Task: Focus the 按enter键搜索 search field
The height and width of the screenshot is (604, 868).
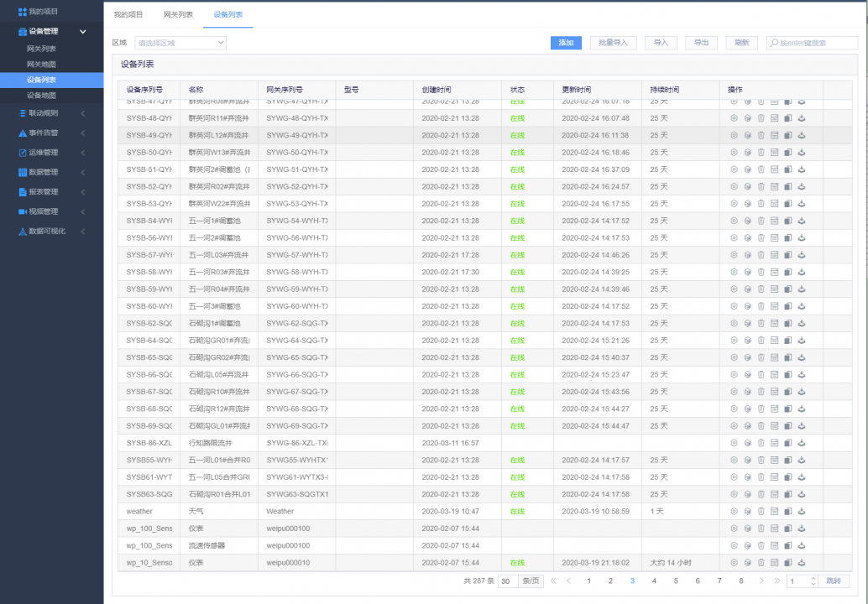Action: [812, 43]
